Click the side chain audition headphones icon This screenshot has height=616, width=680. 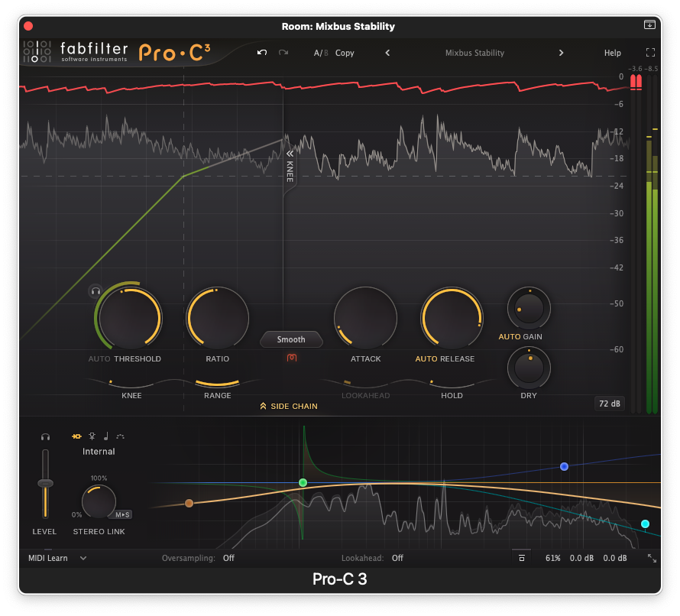(x=46, y=436)
